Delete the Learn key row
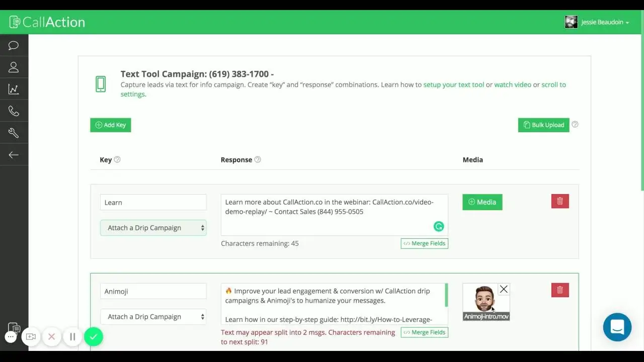644x362 pixels. (560, 202)
